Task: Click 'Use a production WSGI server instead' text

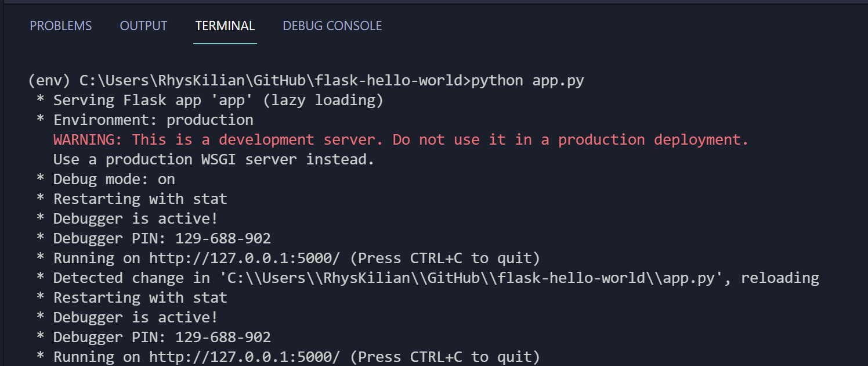Action: coord(214,159)
